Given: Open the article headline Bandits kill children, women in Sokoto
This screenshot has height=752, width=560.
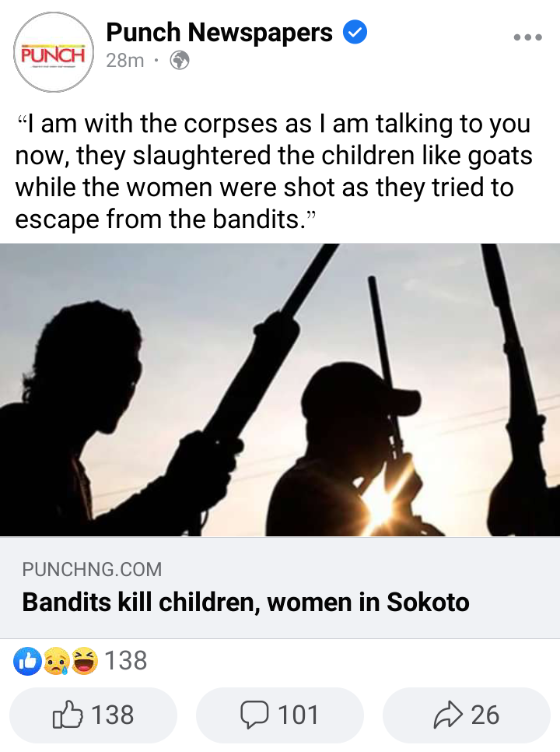Looking at the screenshot, I should [x=245, y=602].
